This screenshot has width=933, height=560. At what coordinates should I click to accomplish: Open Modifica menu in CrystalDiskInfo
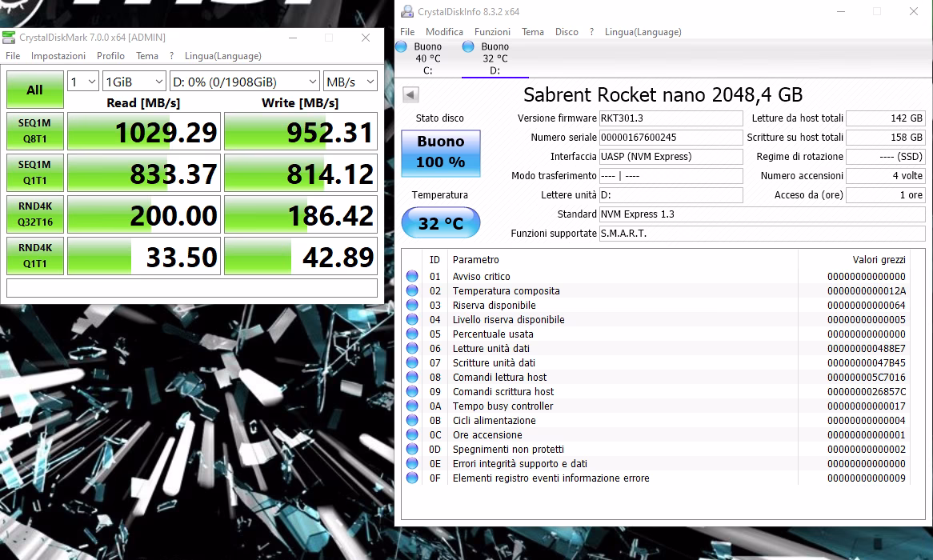point(444,32)
